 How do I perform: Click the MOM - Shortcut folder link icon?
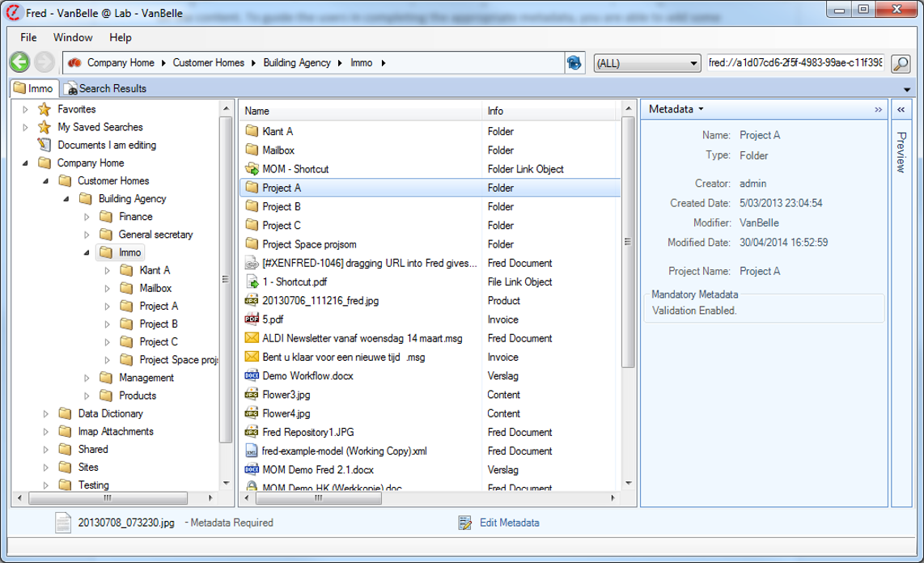(251, 169)
